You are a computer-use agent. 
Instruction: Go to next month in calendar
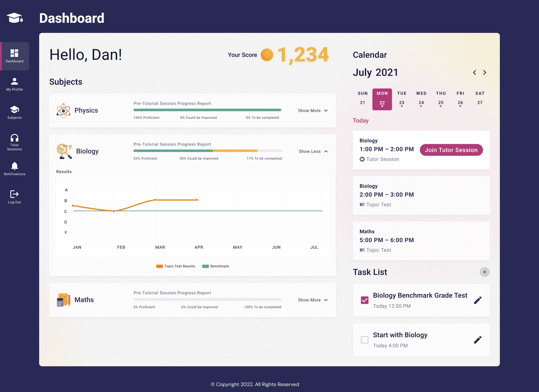pyautogui.click(x=485, y=72)
